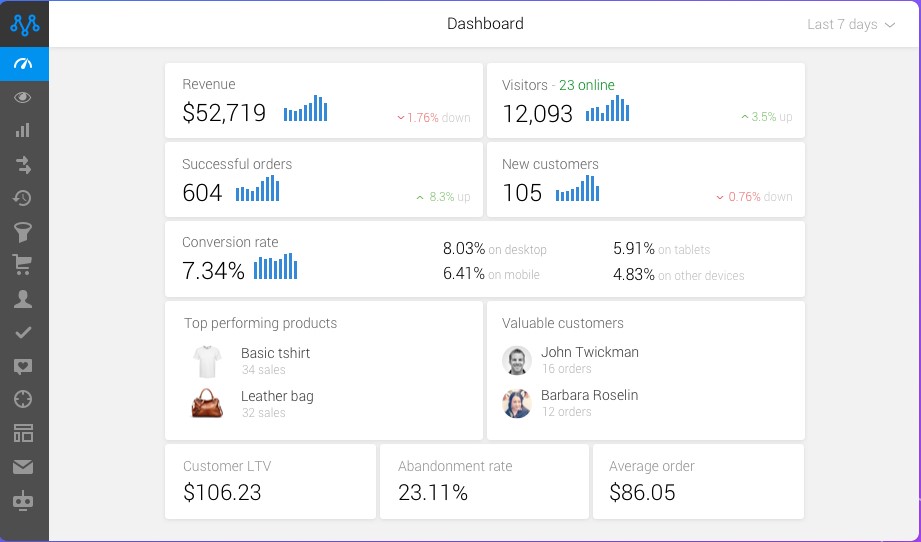921x542 pixels.
Task: Open the history clock icon in sidebar
Action: coord(24,198)
